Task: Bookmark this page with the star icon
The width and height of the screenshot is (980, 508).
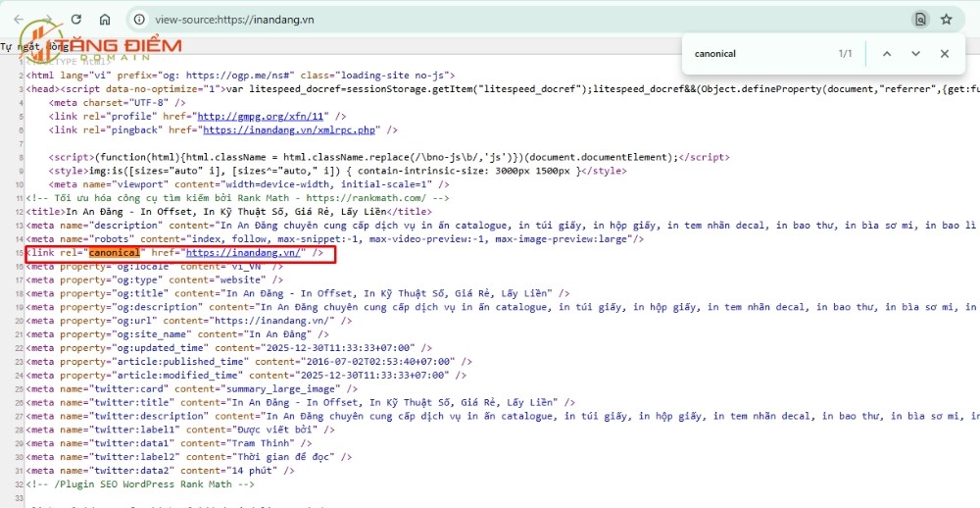Action: coord(947,20)
